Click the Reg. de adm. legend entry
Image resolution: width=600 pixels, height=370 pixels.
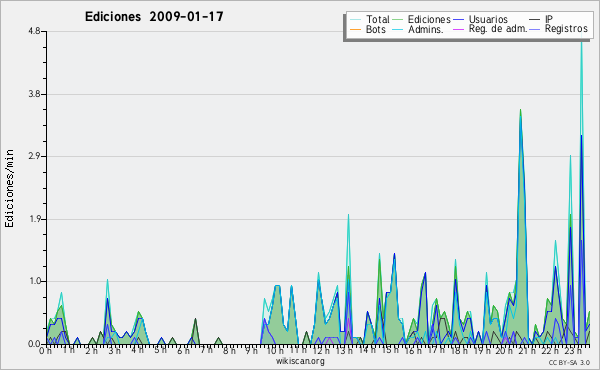pyautogui.click(x=498, y=29)
